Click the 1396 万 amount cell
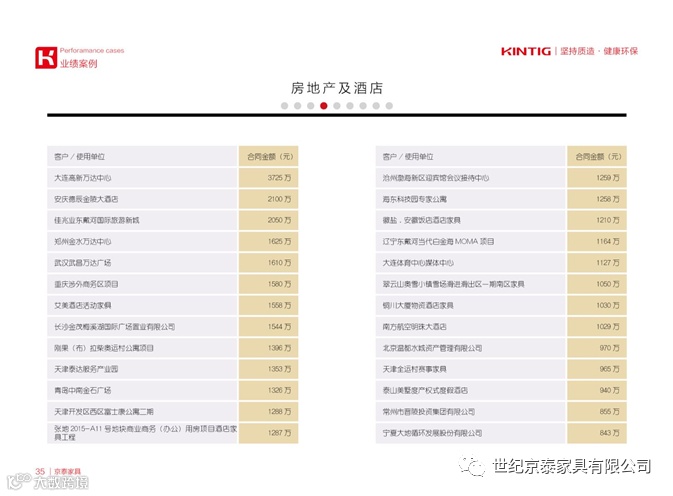This screenshot has width=673, height=496. tap(268, 348)
